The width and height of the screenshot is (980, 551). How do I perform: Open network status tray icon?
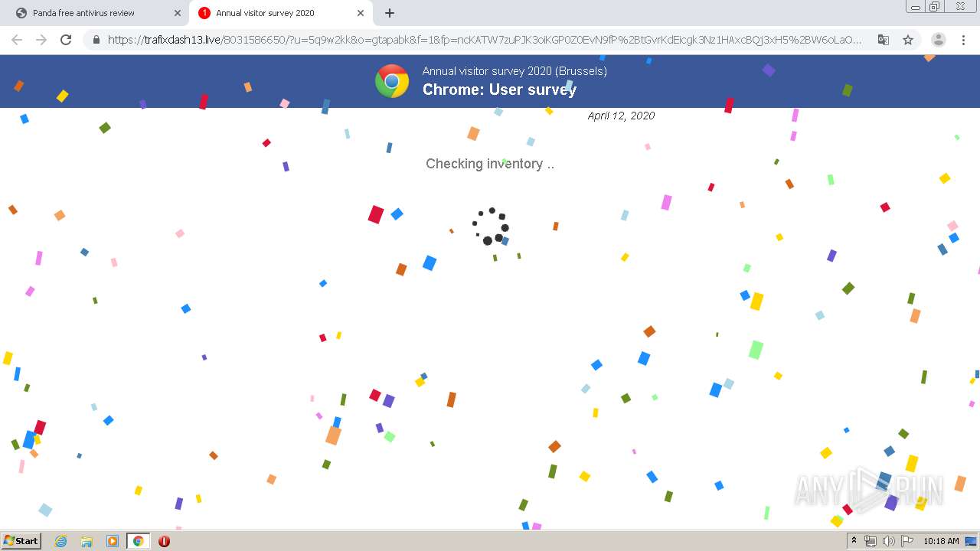point(871,541)
